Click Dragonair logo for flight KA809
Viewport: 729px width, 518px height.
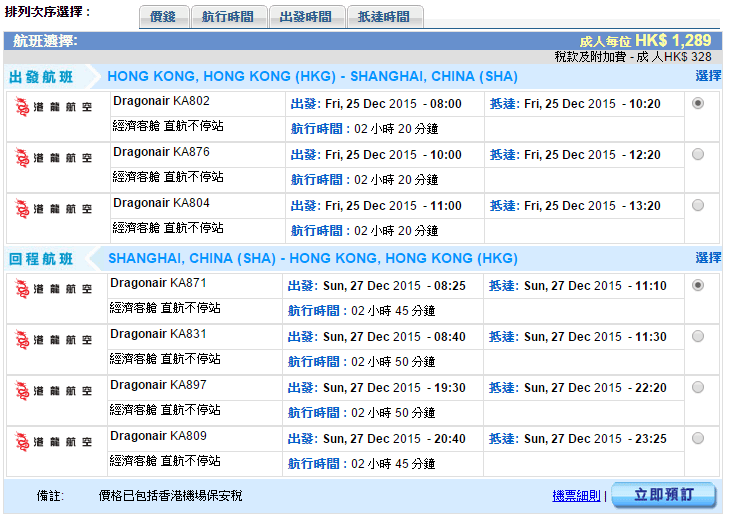pos(56,441)
